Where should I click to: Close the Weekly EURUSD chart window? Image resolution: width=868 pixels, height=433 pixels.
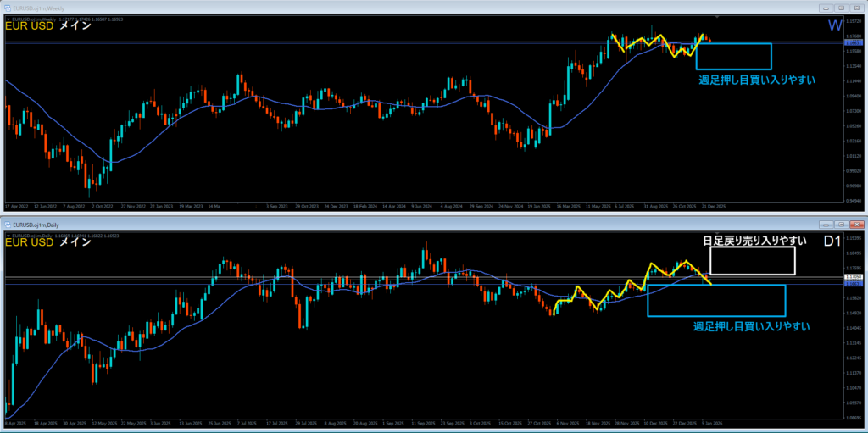click(x=855, y=8)
